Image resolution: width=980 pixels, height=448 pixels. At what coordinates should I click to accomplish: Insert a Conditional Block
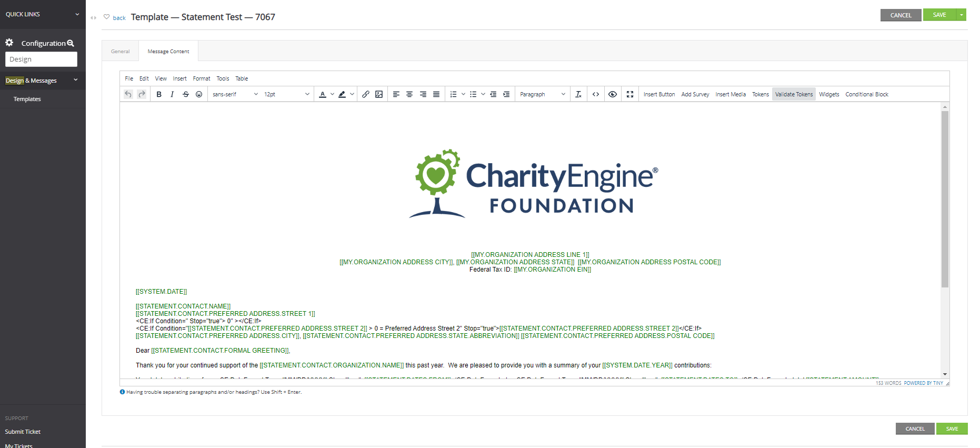point(867,94)
